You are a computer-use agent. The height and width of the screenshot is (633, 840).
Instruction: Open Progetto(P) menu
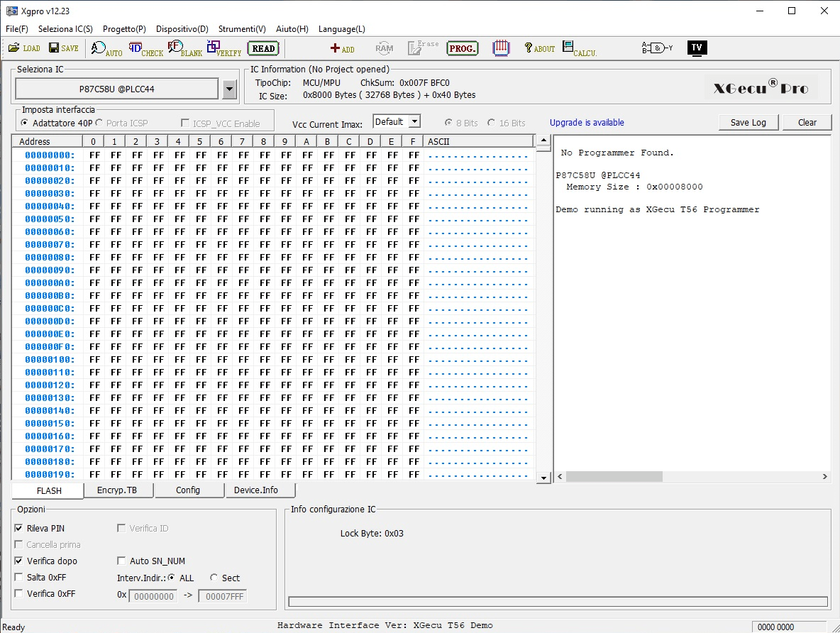tap(124, 29)
